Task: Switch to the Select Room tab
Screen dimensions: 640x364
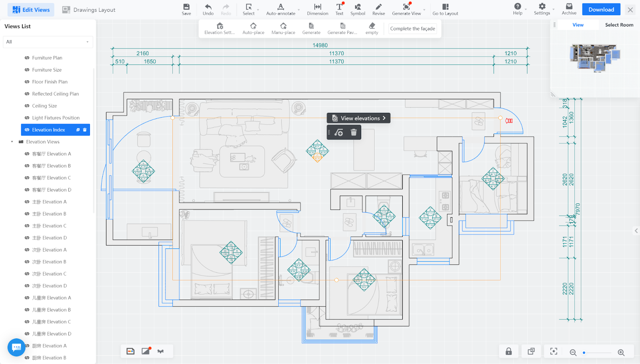Action: coord(619,25)
